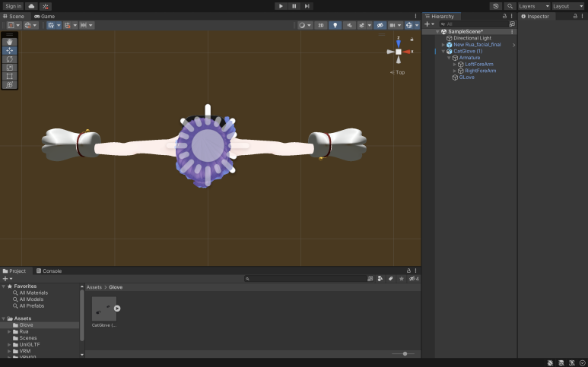Lock the Hierarchy panel
Viewport: 588px width, 367px height.
[504, 16]
